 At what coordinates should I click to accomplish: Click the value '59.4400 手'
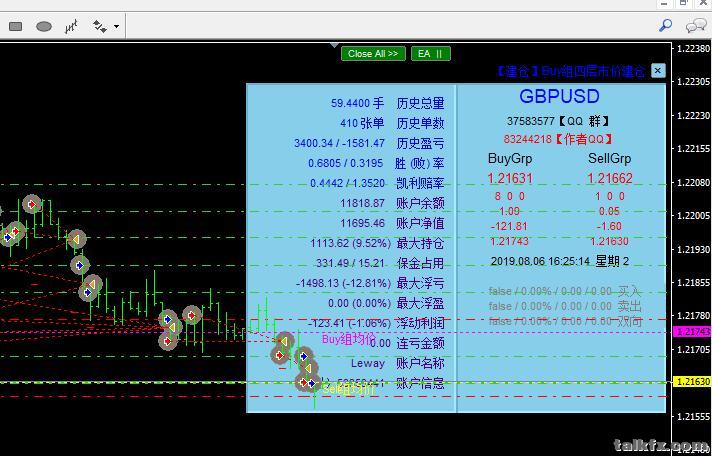(x=357, y=104)
